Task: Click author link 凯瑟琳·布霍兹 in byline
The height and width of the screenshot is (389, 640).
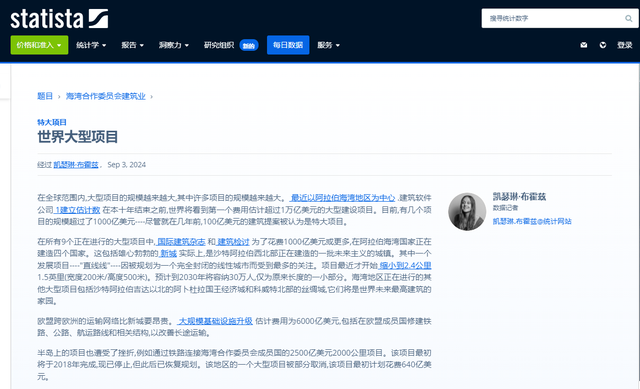Action: pyautogui.click(x=76, y=164)
